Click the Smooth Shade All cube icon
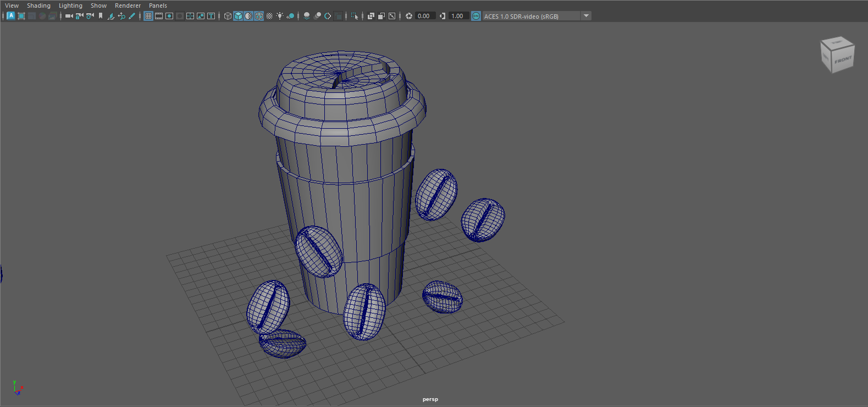The image size is (868, 407). pos(238,16)
